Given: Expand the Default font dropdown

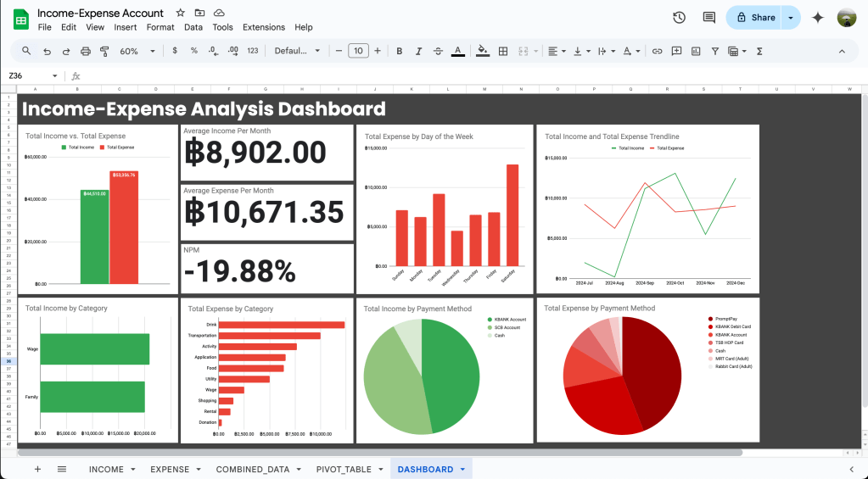Looking at the screenshot, I should tap(297, 51).
